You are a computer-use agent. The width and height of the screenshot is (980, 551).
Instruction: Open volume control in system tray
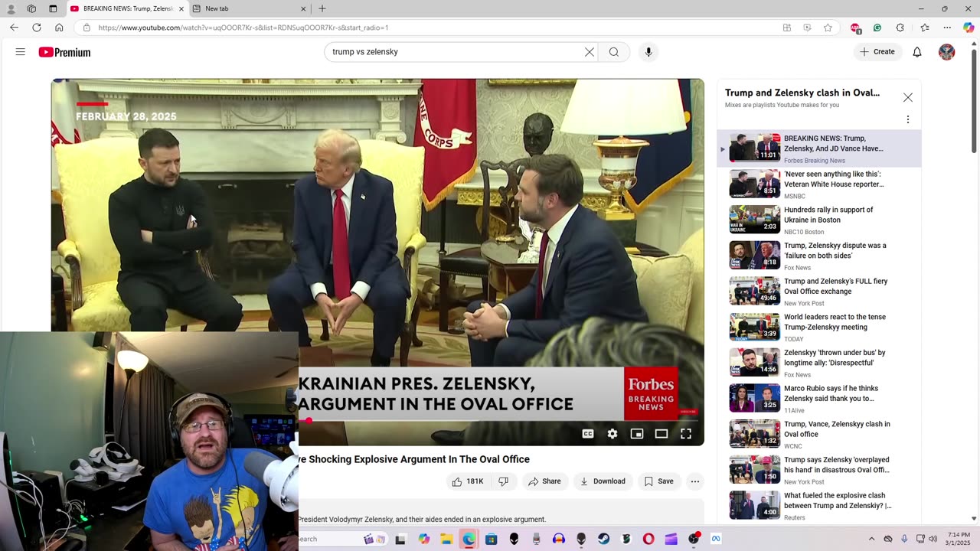coord(933,539)
